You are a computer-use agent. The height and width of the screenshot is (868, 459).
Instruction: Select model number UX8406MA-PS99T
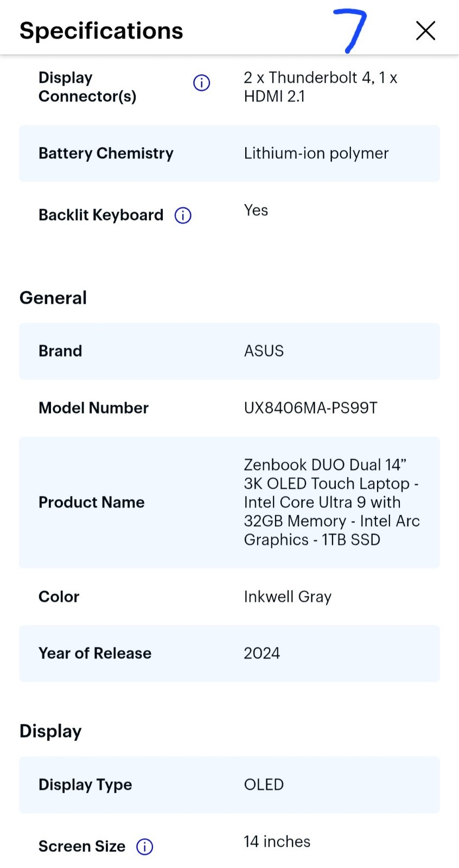tap(310, 408)
